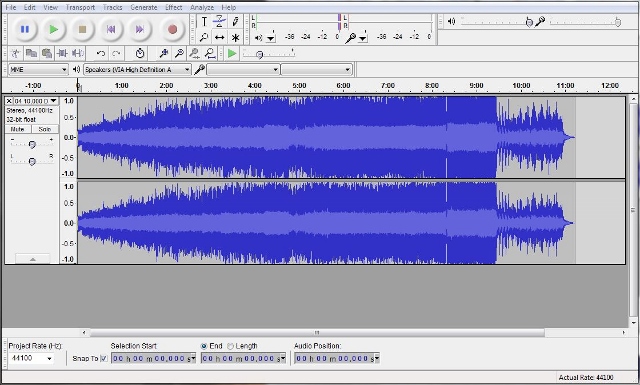Start playback with the green Play button

53,29
